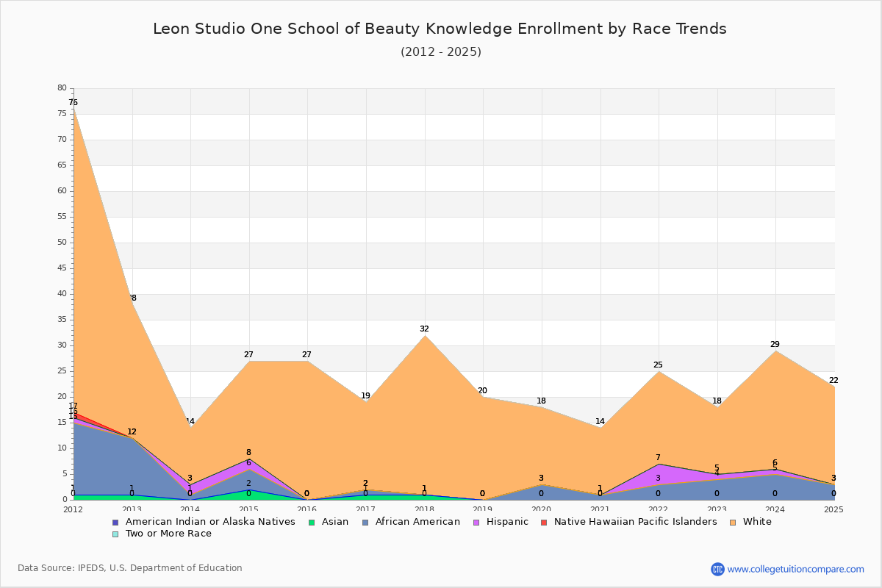Screen dimensions: 882x588
Task: Select the 2018 peak data label 32
Action: click(424, 329)
